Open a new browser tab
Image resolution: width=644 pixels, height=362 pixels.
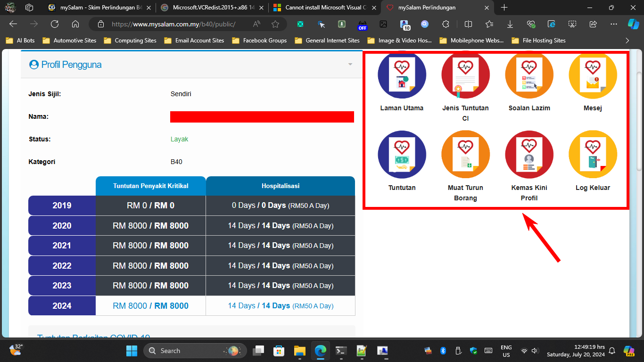coord(504,8)
